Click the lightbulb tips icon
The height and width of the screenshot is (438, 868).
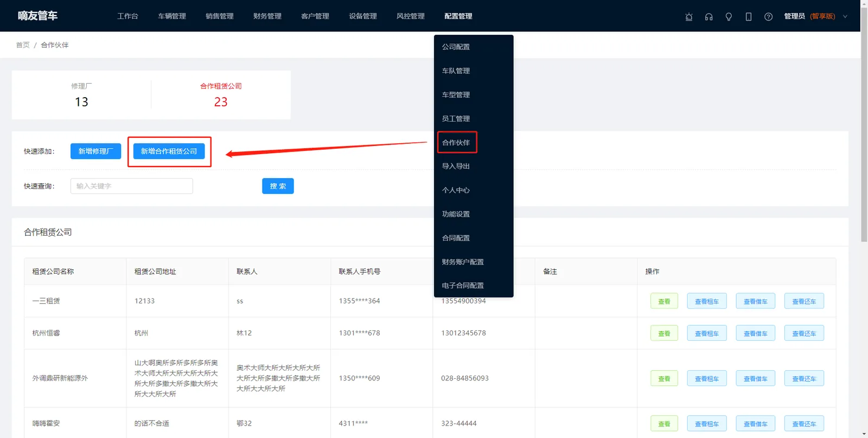click(729, 16)
